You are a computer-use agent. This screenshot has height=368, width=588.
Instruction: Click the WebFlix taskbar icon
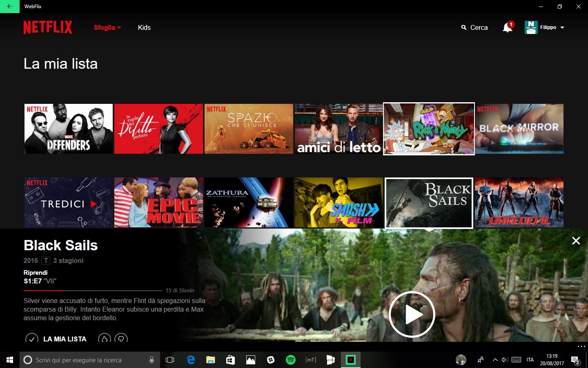(x=350, y=360)
